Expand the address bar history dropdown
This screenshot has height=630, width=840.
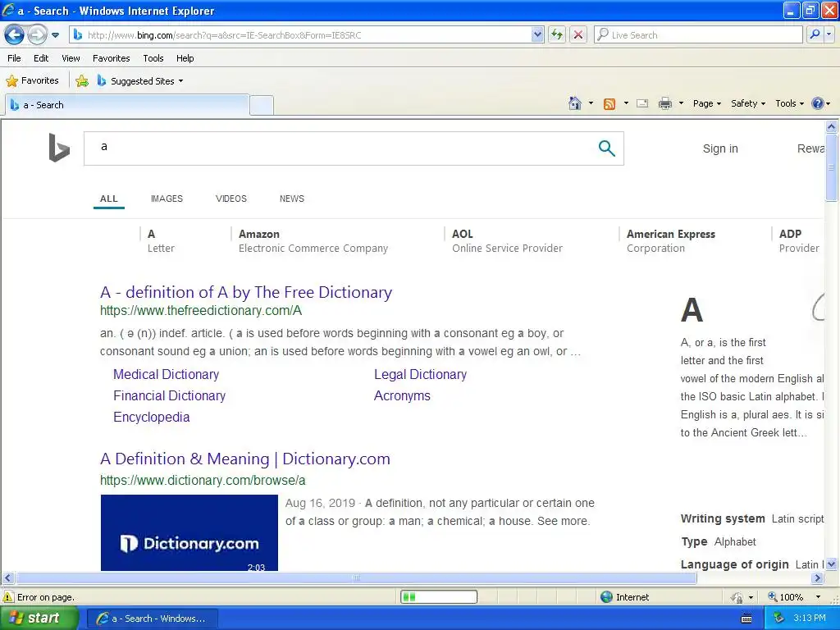tap(537, 34)
